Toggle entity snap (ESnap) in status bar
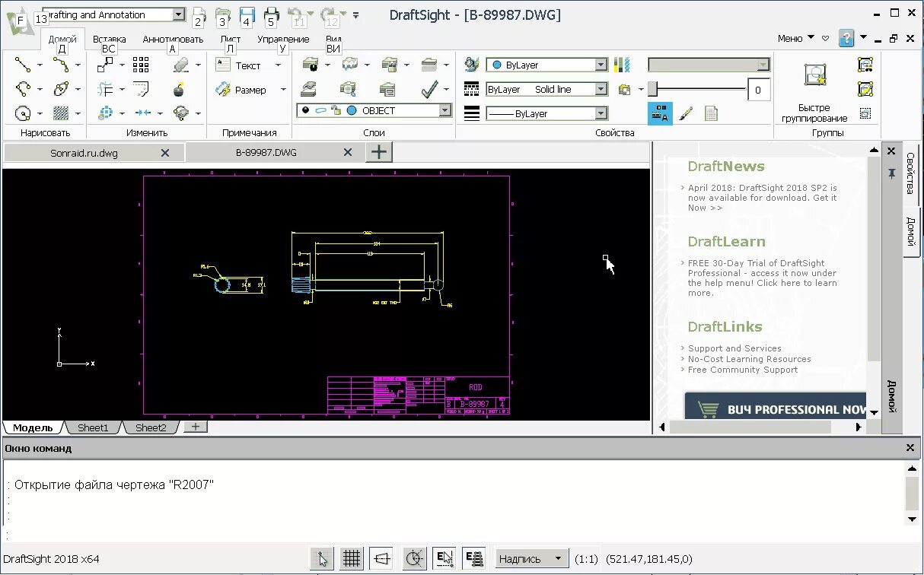Image resolution: width=924 pixels, height=575 pixels. pyautogui.click(x=444, y=559)
